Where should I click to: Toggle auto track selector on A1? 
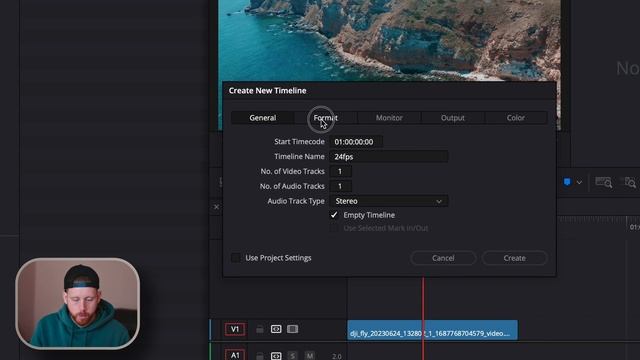click(x=276, y=356)
